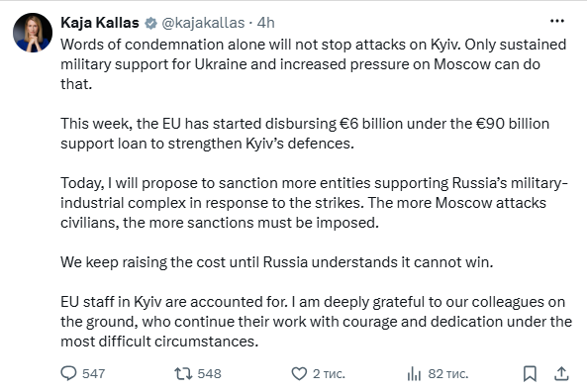The image size is (587, 392).
Task: Click the paragraph about EU staff in Kyiv
Action: tap(317, 322)
